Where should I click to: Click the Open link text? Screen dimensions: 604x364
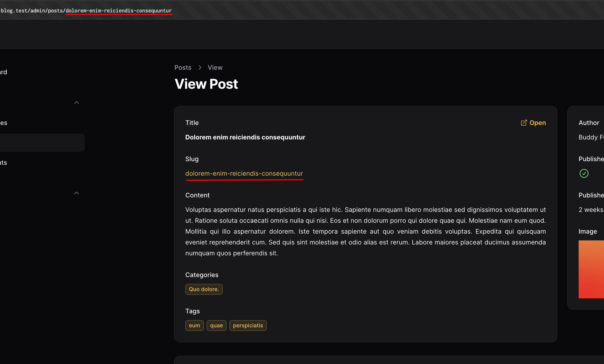[x=537, y=123]
